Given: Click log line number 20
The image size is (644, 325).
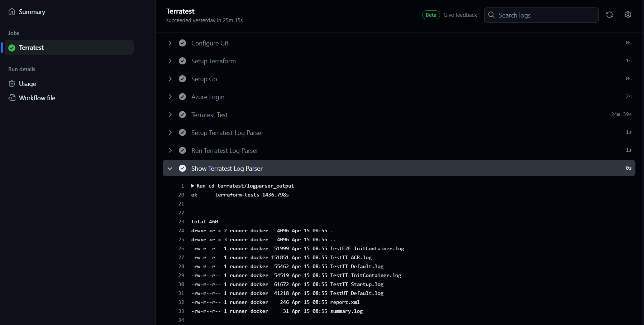Looking at the screenshot, I should (181, 195).
